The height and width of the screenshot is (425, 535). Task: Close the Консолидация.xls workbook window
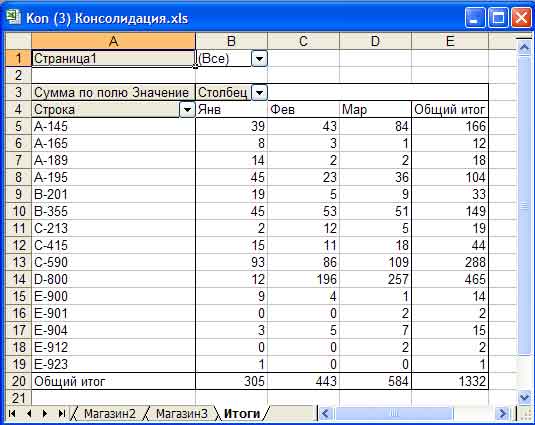pos(521,17)
